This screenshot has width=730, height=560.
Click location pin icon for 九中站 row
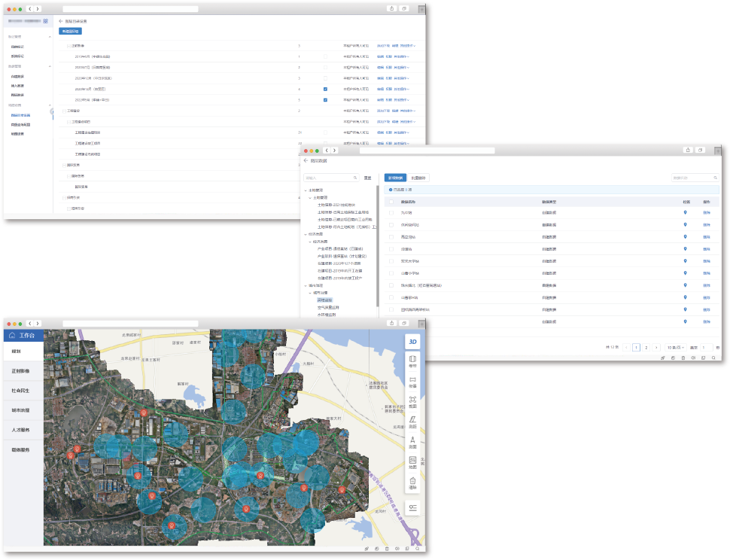pyautogui.click(x=685, y=213)
